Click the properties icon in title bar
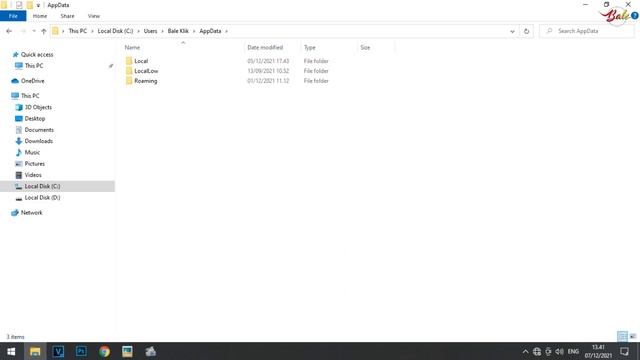 coord(19,5)
